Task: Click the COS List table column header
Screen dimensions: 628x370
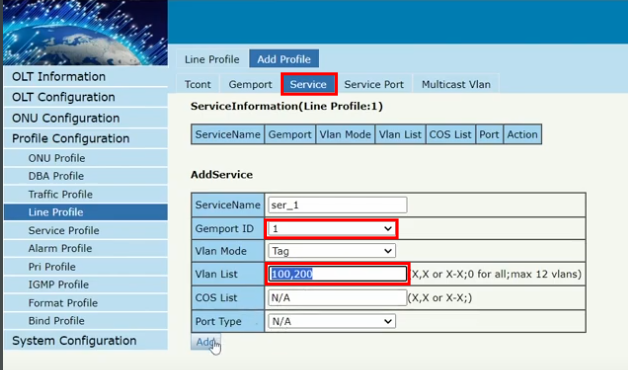Action: coord(450,134)
